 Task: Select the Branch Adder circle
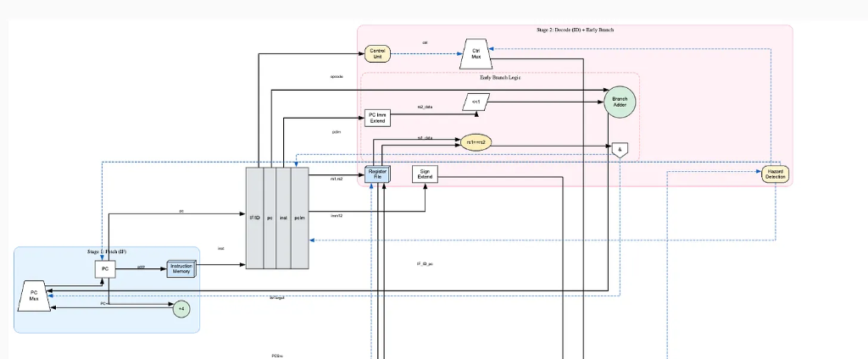click(620, 102)
